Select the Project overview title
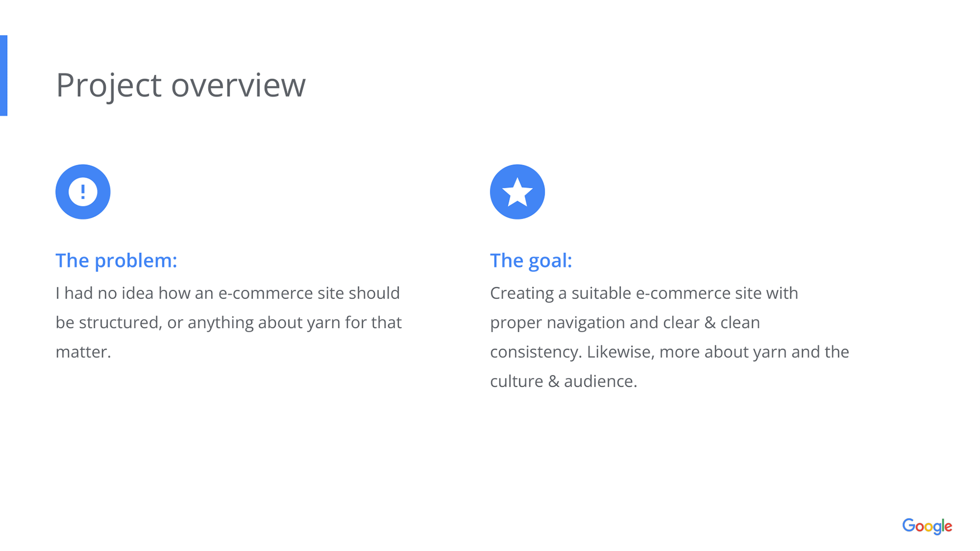The image size is (980, 551). pyautogui.click(x=181, y=85)
